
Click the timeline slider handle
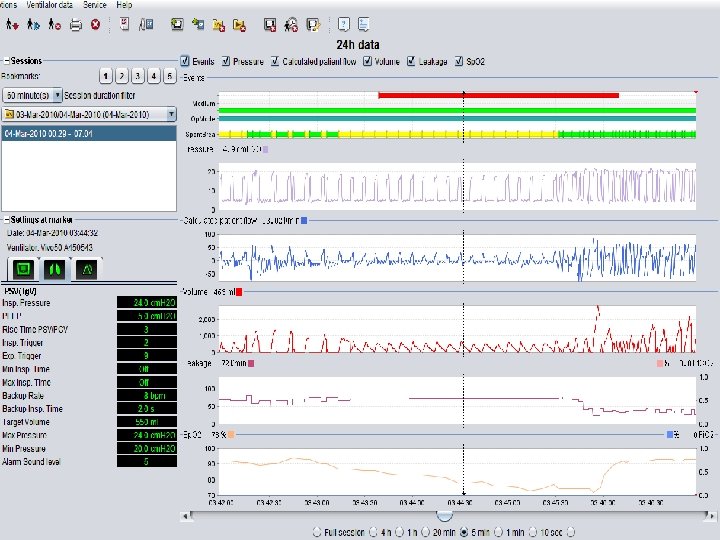pyautogui.click(x=445, y=515)
